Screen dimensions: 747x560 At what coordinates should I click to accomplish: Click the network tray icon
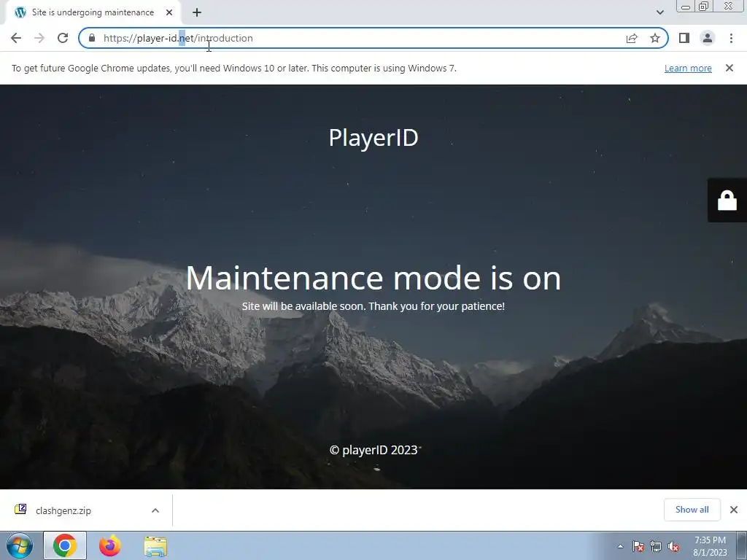pos(656,546)
